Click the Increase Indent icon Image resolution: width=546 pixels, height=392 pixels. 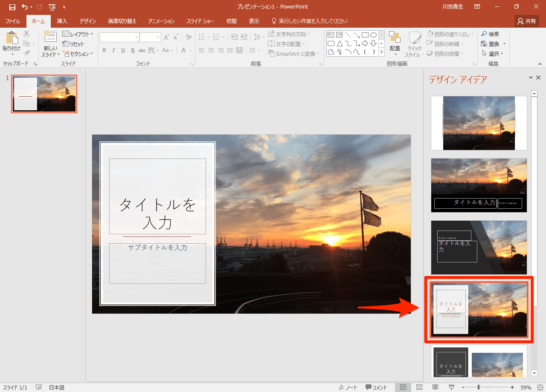pos(244,37)
